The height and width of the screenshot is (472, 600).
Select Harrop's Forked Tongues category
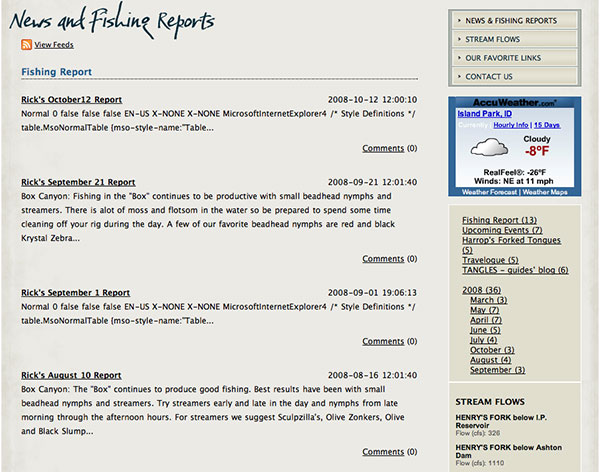(511, 245)
